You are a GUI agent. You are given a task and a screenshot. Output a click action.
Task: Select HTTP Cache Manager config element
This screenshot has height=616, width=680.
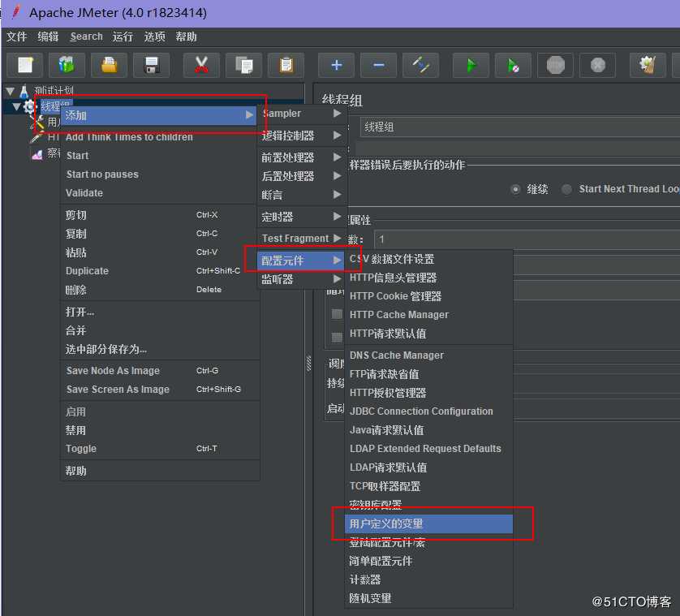(x=429, y=315)
